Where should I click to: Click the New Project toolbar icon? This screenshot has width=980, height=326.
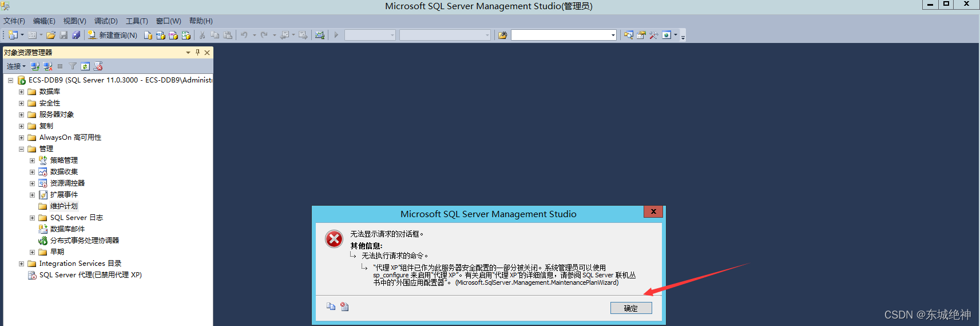click(13, 35)
